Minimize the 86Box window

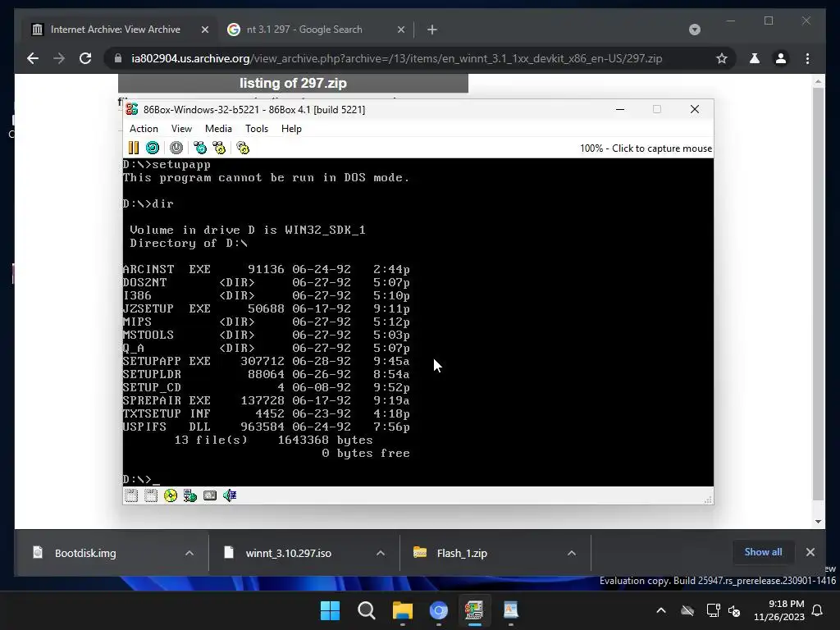click(620, 109)
